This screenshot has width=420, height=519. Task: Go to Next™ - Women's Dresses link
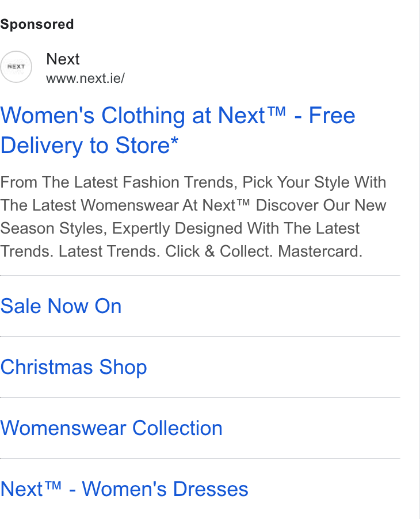tap(124, 489)
